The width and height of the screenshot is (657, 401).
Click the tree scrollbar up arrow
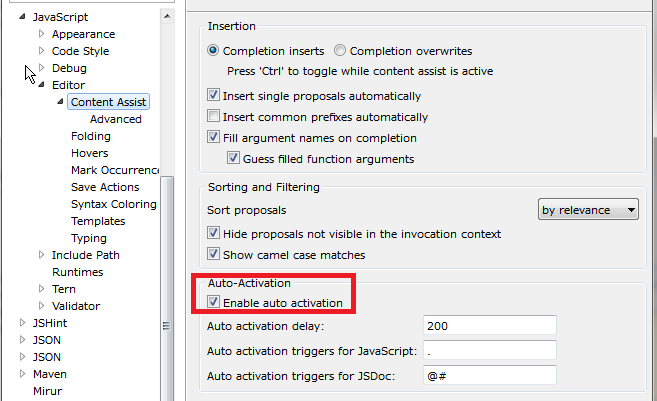coord(167,16)
